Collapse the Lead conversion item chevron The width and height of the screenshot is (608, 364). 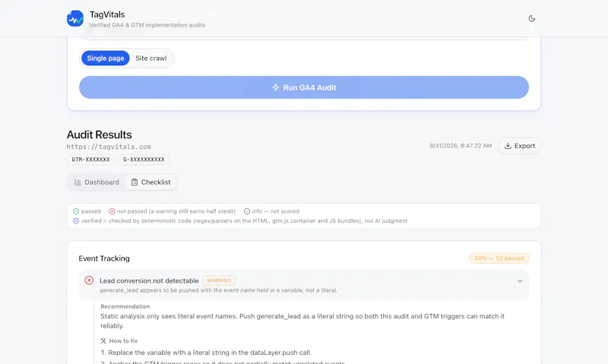coord(520,281)
